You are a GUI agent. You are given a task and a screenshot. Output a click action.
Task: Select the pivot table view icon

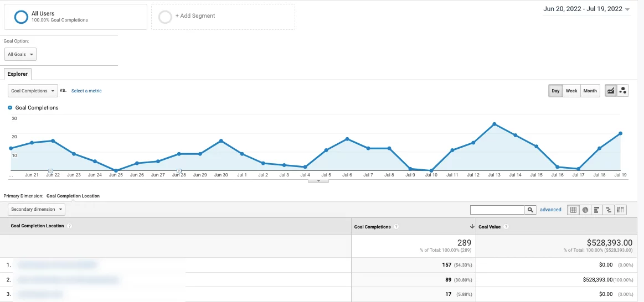(x=621, y=210)
